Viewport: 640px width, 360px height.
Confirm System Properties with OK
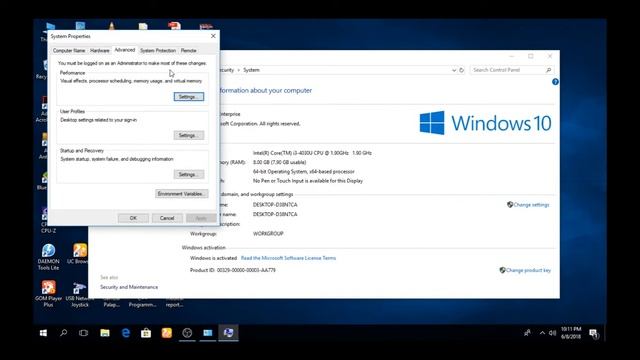click(133, 218)
